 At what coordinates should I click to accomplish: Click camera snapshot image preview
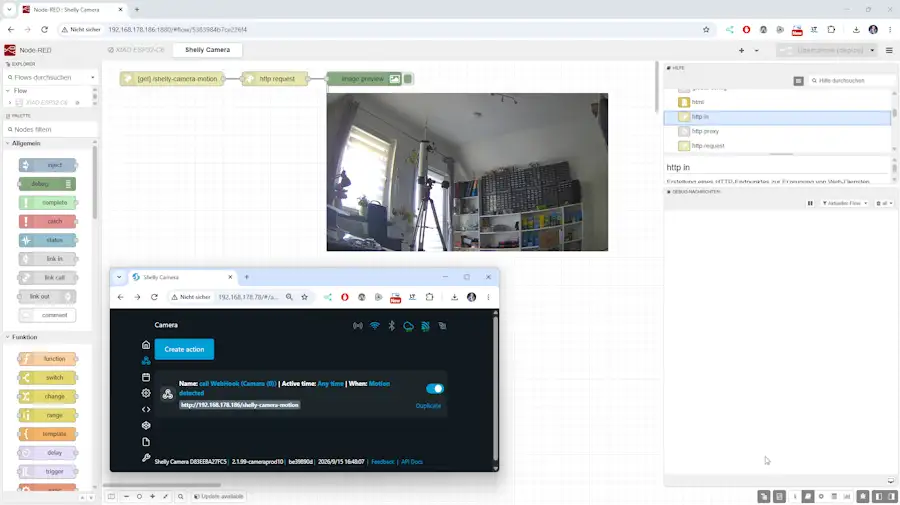[467, 172]
